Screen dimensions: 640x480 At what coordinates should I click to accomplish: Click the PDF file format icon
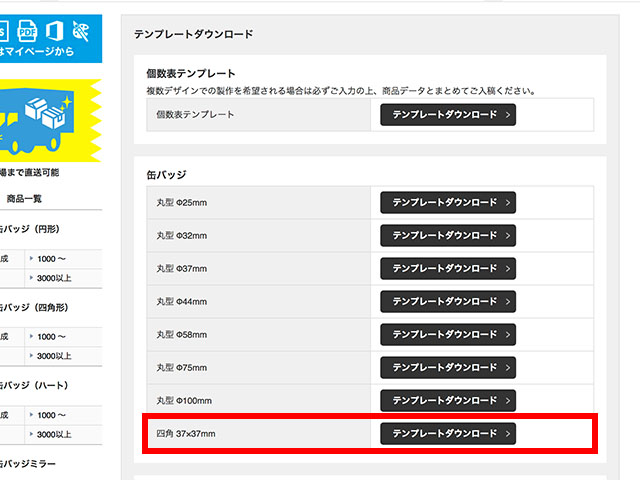(x=27, y=31)
